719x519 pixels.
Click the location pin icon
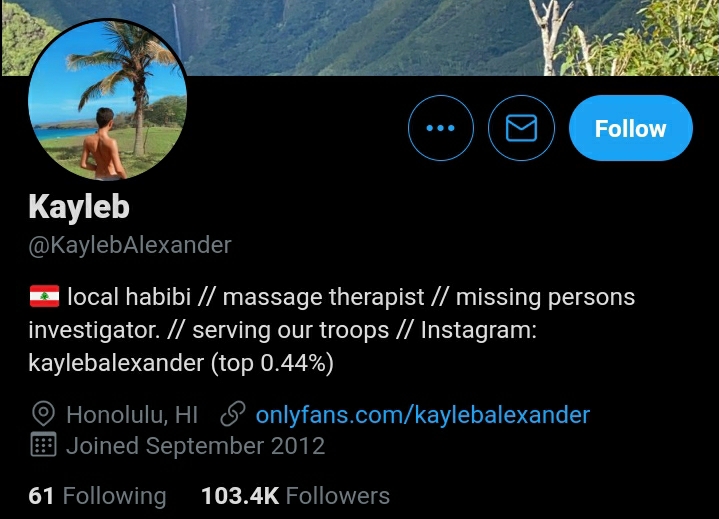[44, 414]
